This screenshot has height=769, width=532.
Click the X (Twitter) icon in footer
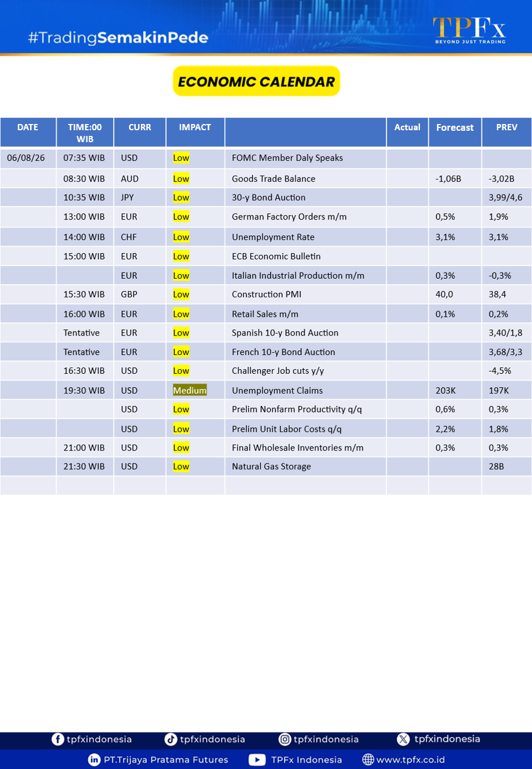click(x=403, y=739)
